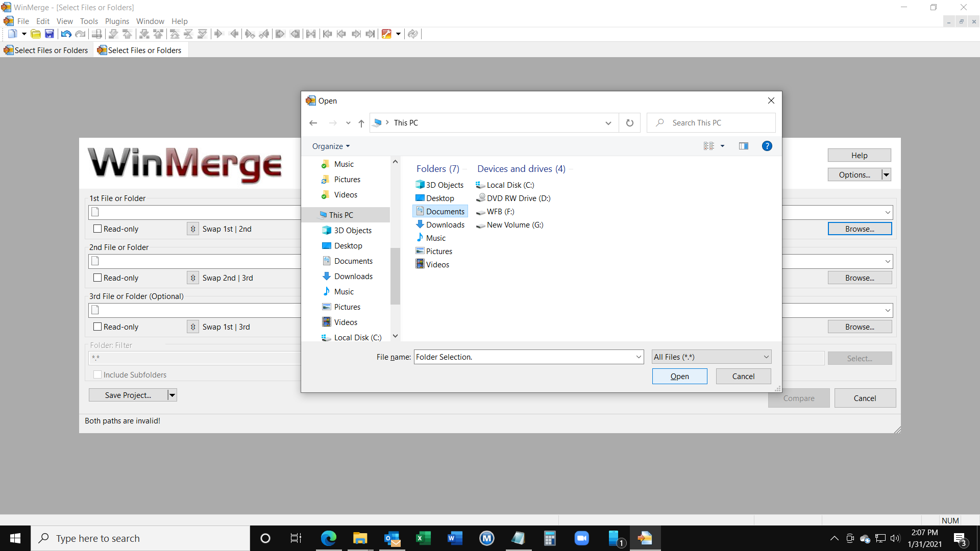Launch Excel from the taskbar
Viewport: 980px width, 551px height.
423,538
